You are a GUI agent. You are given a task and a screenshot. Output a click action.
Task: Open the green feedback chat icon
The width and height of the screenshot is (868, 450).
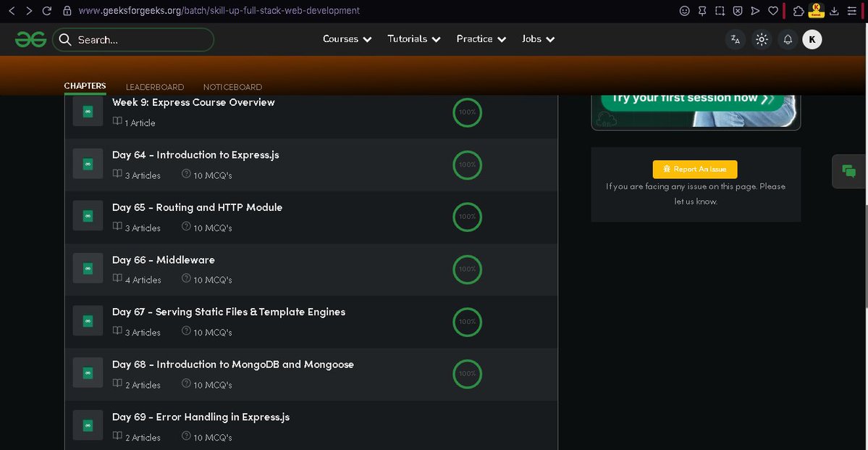pos(848,172)
